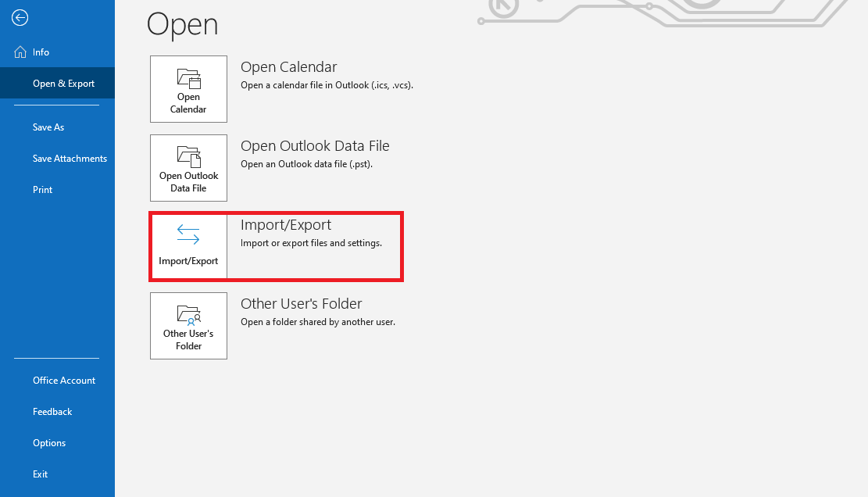Open the Other User's Folder icon

(x=188, y=325)
